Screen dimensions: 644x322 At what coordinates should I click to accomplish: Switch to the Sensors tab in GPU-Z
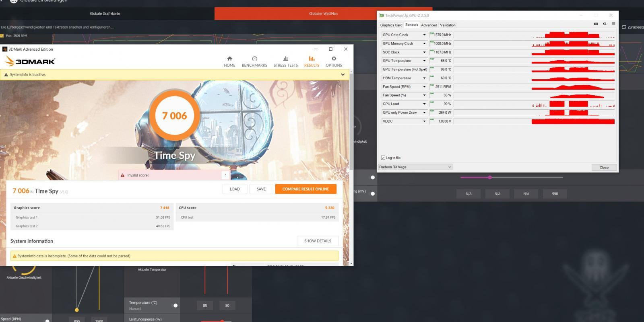(x=411, y=25)
